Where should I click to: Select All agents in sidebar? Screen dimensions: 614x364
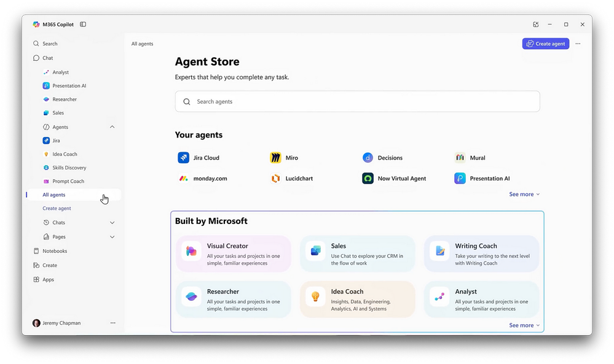point(54,195)
